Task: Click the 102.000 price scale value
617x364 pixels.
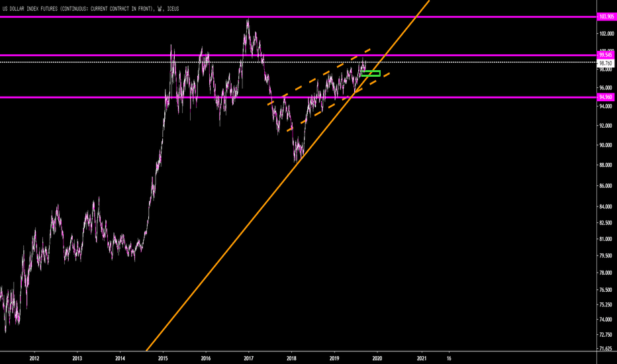Action: coord(606,34)
